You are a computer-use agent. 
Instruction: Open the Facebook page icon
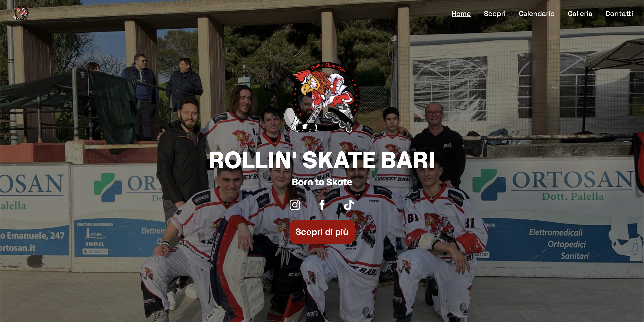click(x=322, y=205)
